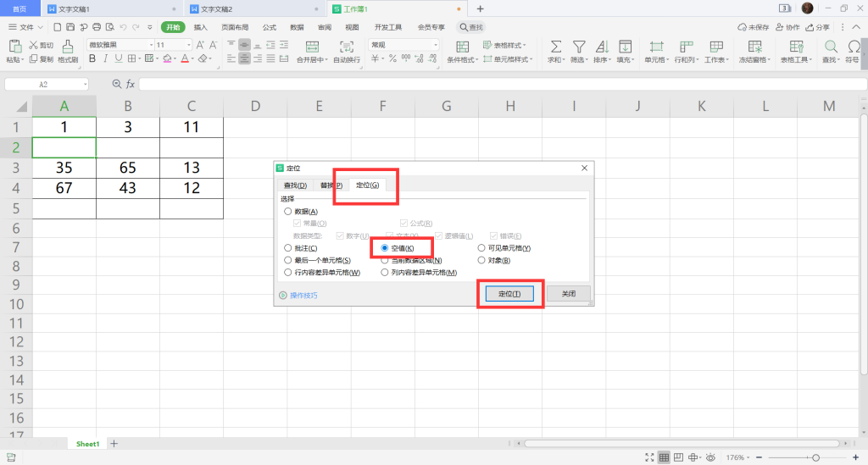Image resolution: width=868 pixels, height=465 pixels.
Task: Click the 关闭 button in dialog
Action: click(569, 294)
